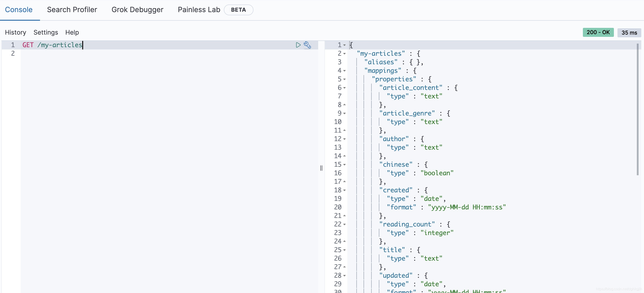Click the "article_genre" key
Viewport: 644px width, 293px height.
407,113
